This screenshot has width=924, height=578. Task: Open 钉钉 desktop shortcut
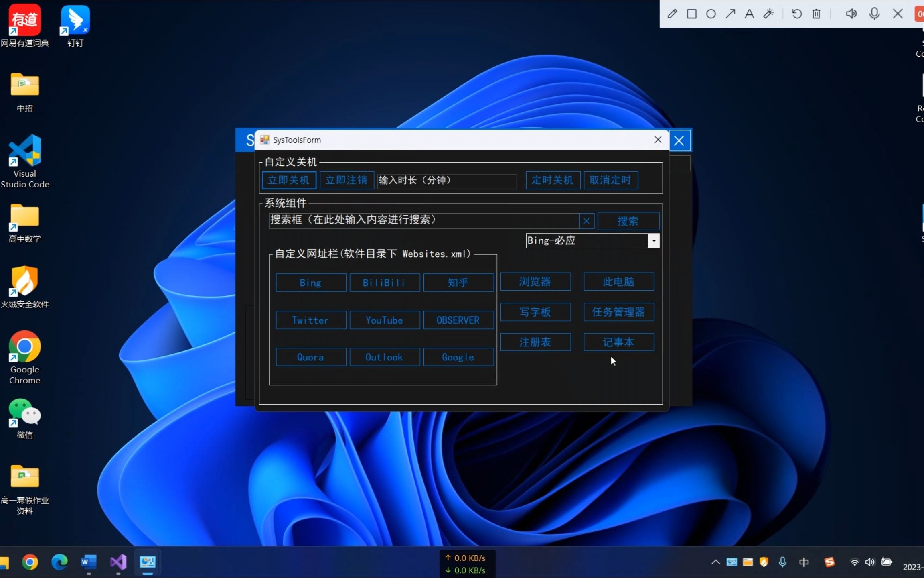[x=75, y=25]
